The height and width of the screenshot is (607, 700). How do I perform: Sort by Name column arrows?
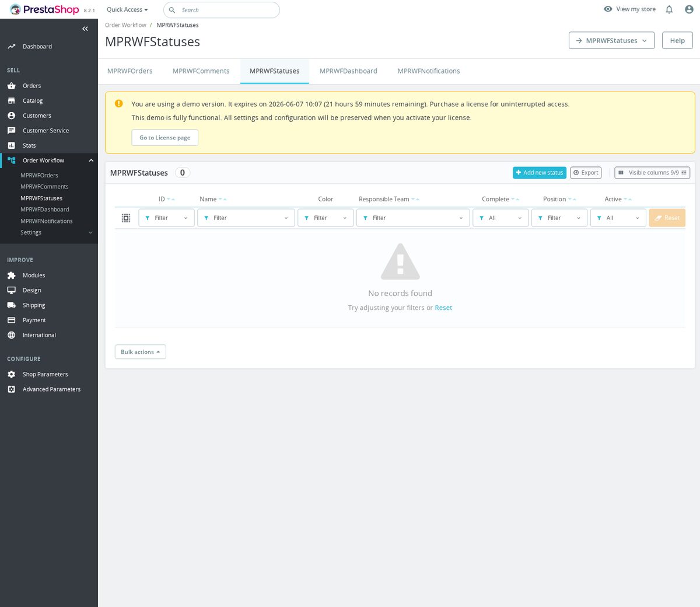[x=223, y=200]
